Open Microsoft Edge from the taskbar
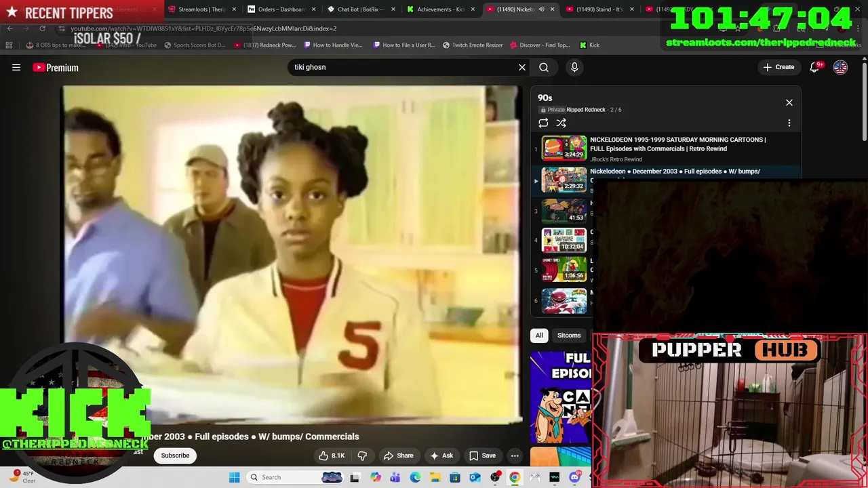Screen dimensions: 868x488 415,477
